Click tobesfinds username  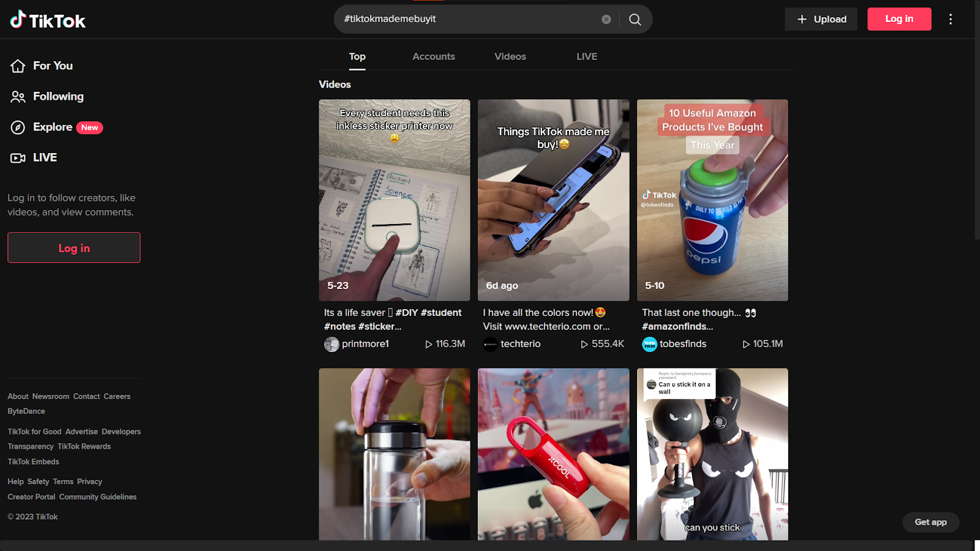point(683,344)
